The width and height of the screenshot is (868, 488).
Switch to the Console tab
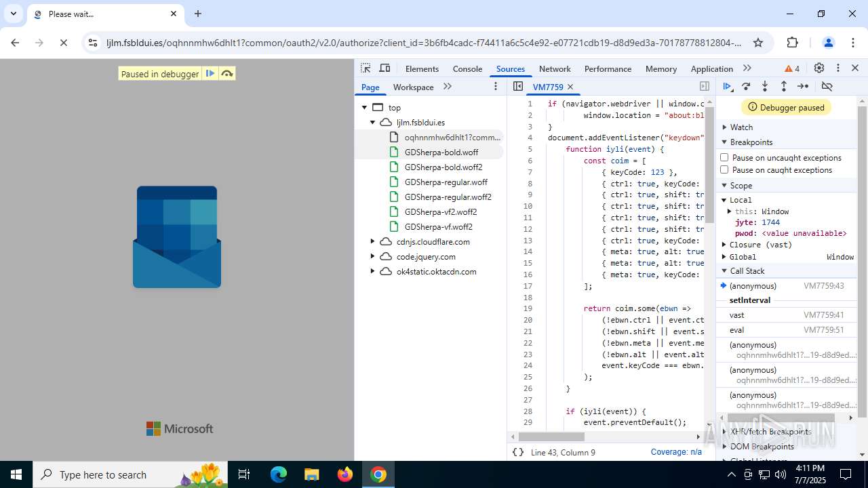point(467,68)
